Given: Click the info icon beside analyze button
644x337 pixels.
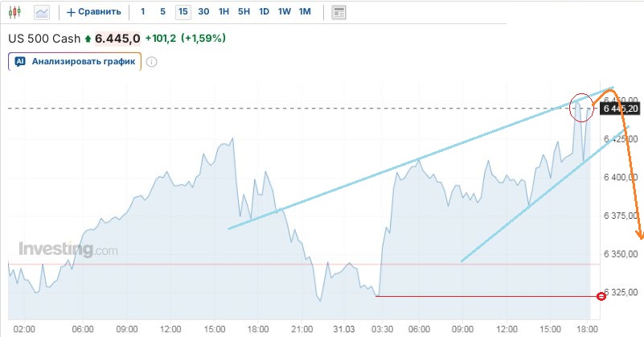Looking at the screenshot, I should coord(151,61).
